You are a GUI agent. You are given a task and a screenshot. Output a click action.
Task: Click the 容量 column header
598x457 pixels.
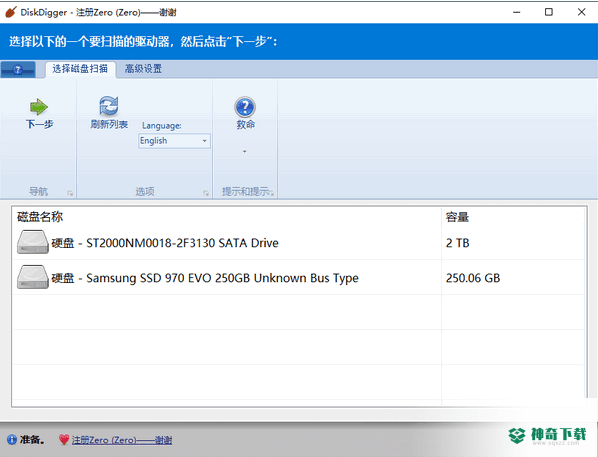457,217
